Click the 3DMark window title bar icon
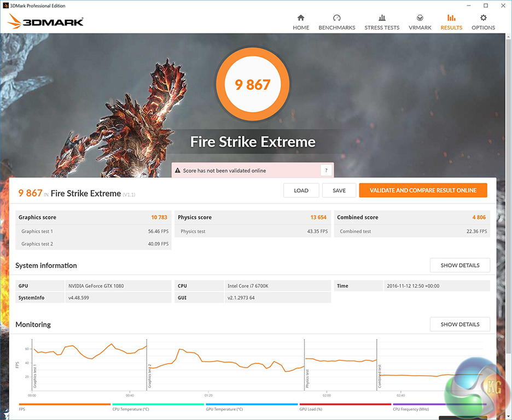 pyautogui.click(x=5, y=5)
